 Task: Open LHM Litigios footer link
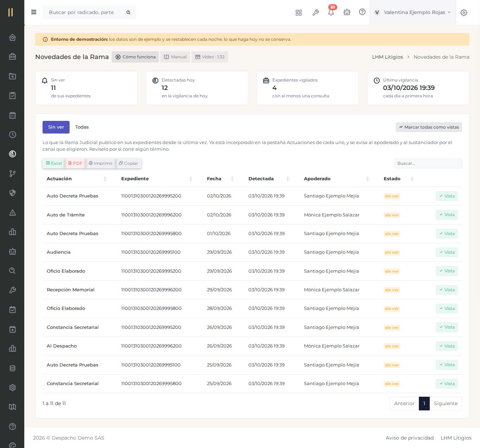click(x=456, y=438)
